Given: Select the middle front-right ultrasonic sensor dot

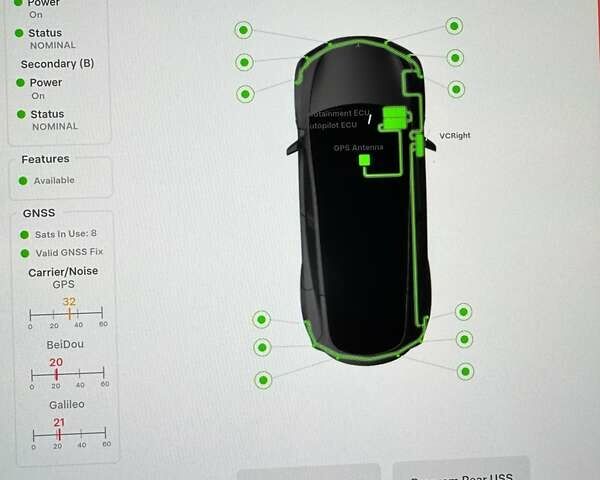Looking at the screenshot, I should (455, 58).
